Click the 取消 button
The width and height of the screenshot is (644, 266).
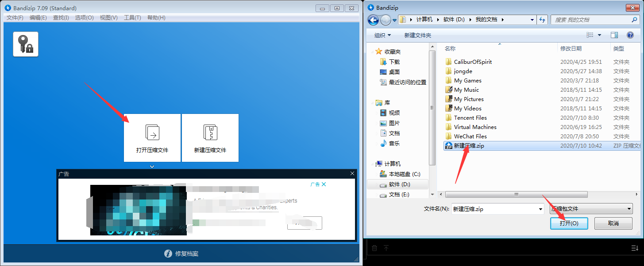(613, 223)
